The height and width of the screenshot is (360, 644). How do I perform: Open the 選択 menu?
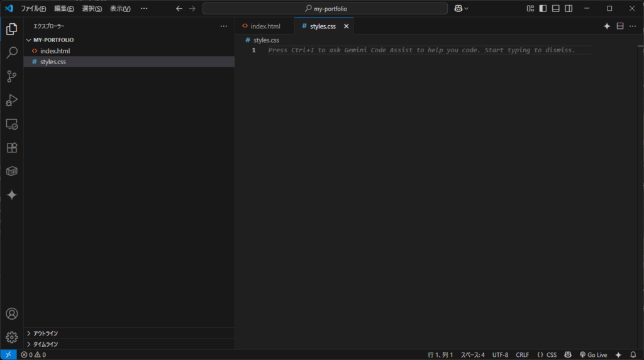[92, 8]
